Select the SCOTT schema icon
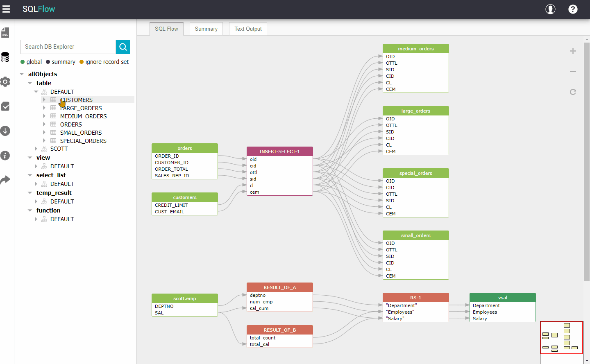 point(44,149)
